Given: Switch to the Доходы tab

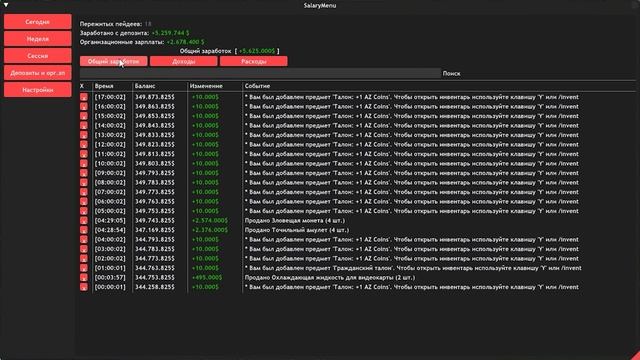Looking at the screenshot, I should click(184, 61).
